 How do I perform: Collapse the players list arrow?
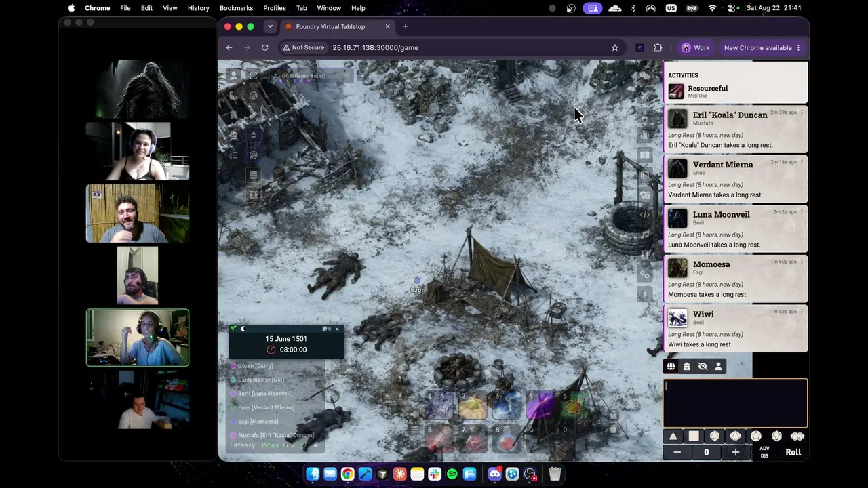tap(315, 445)
